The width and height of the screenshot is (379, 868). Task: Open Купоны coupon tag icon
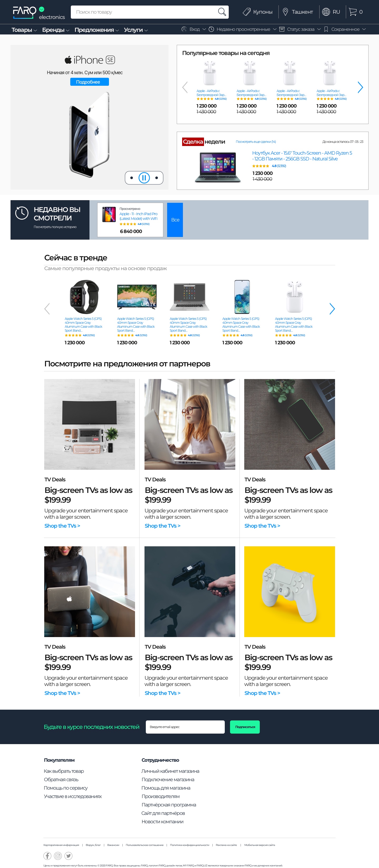pyautogui.click(x=247, y=12)
